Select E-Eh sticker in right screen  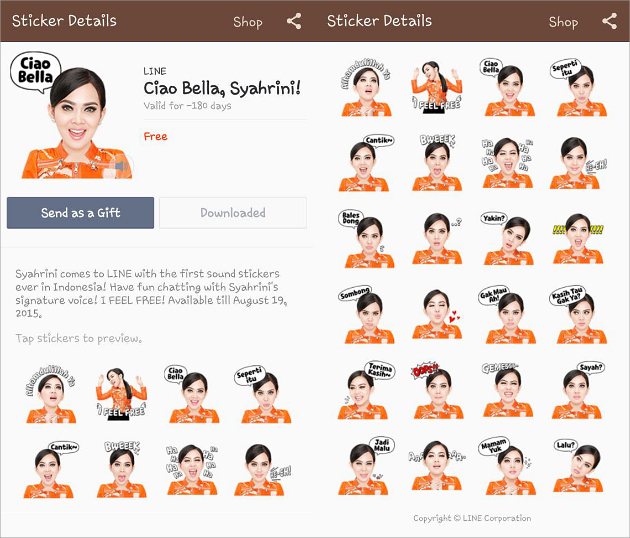(578, 162)
